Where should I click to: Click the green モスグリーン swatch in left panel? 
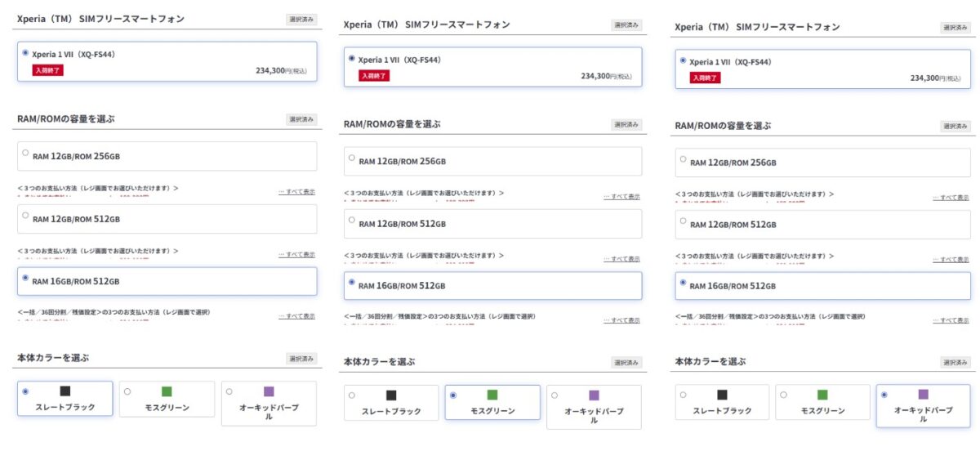(x=167, y=391)
